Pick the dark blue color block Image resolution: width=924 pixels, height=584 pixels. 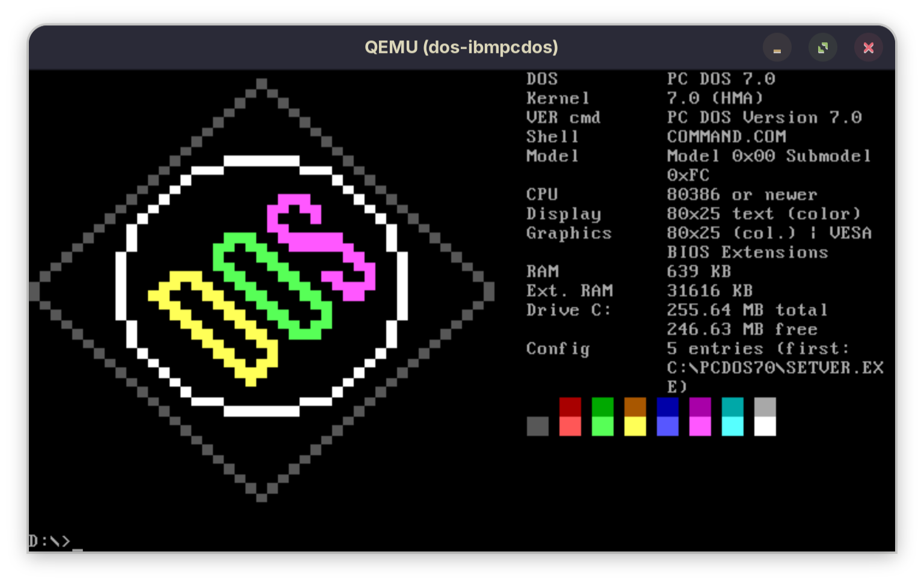coord(668,407)
